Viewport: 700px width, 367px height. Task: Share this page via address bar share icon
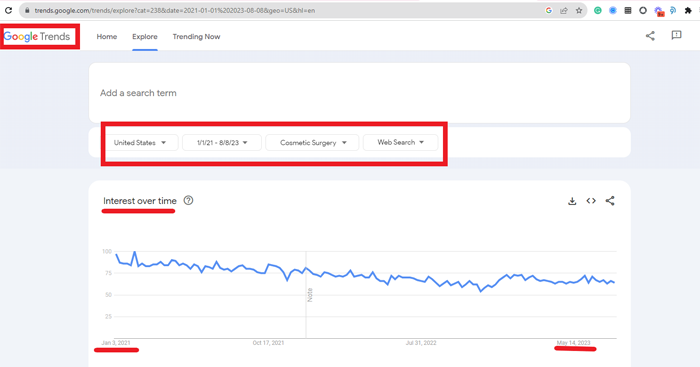(564, 10)
